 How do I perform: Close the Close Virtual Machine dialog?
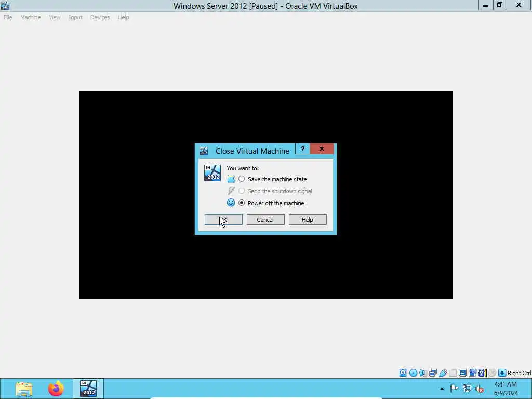[x=322, y=149]
